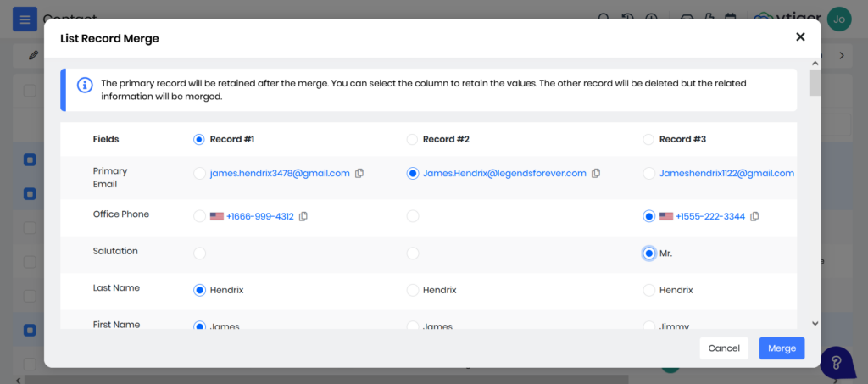Open the hamburger navigation menu
The width and height of the screenshot is (868, 384).
pyautogui.click(x=25, y=19)
